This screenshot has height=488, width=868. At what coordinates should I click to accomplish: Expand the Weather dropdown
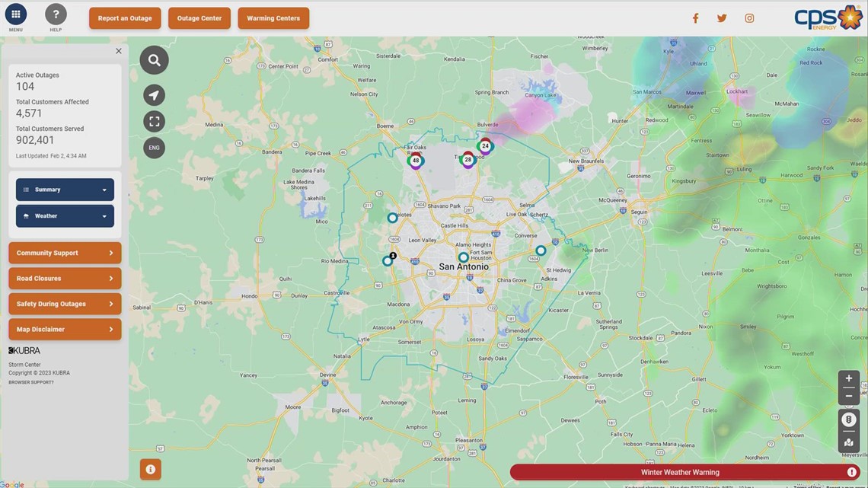pos(65,216)
